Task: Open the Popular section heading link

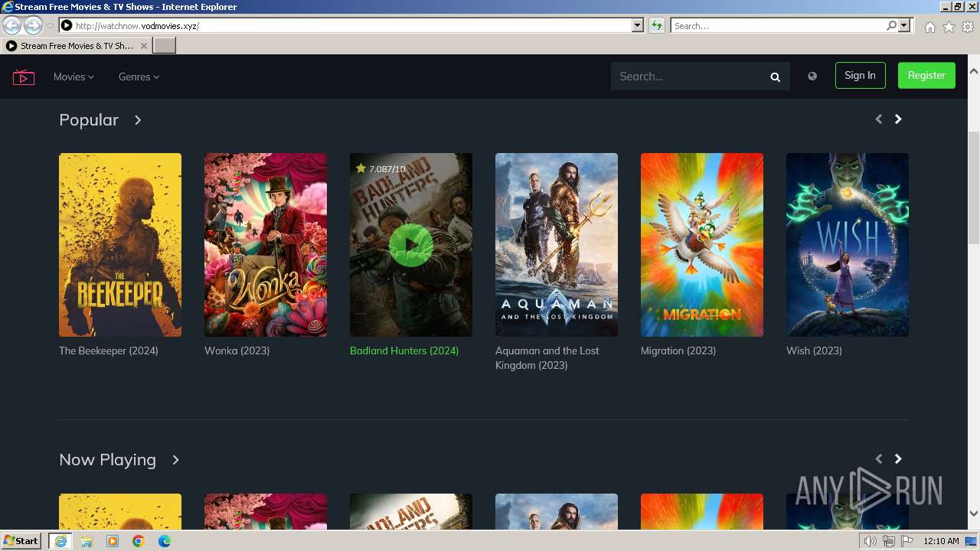Action: click(89, 120)
